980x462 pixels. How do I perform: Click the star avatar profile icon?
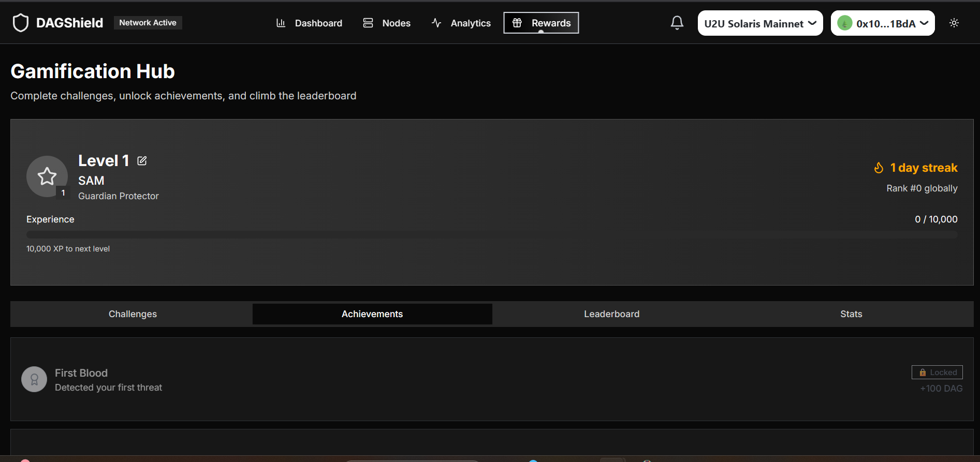47,176
